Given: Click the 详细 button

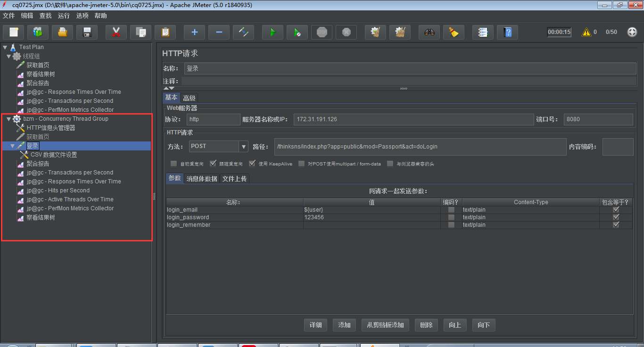Looking at the screenshot, I should [315, 325].
